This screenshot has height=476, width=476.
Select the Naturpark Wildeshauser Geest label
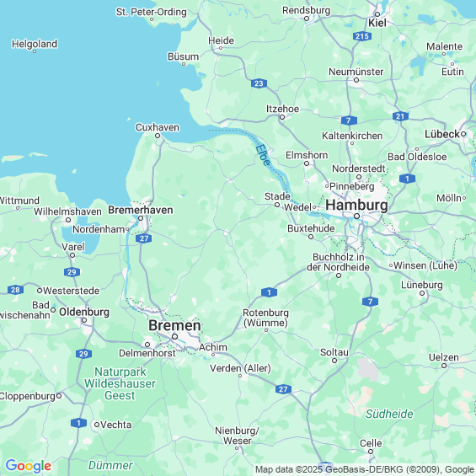[120, 383]
